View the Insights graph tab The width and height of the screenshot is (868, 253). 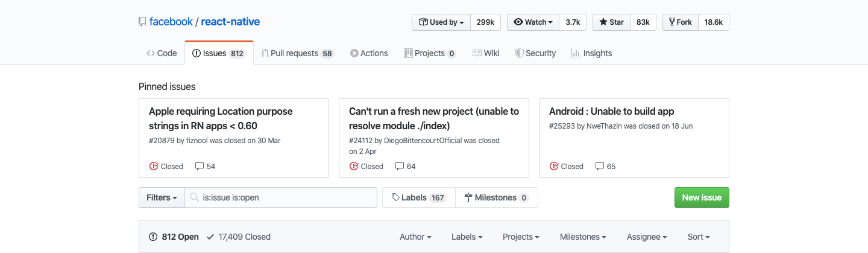coord(591,53)
